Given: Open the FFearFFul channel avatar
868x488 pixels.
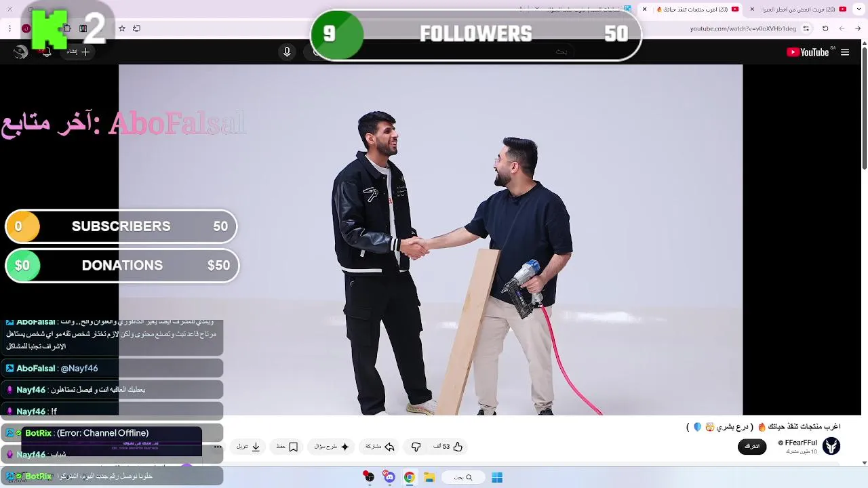Looking at the screenshot, I should 831,446.
